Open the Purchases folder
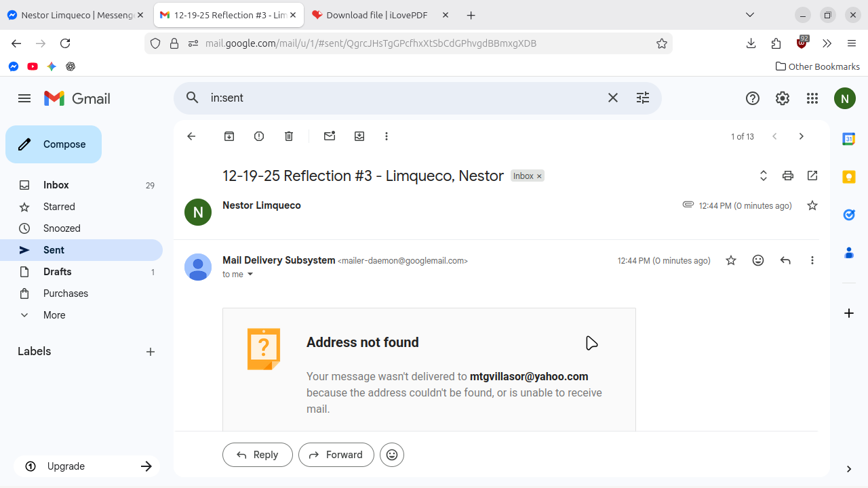The image size is (868, 488). 81,293
